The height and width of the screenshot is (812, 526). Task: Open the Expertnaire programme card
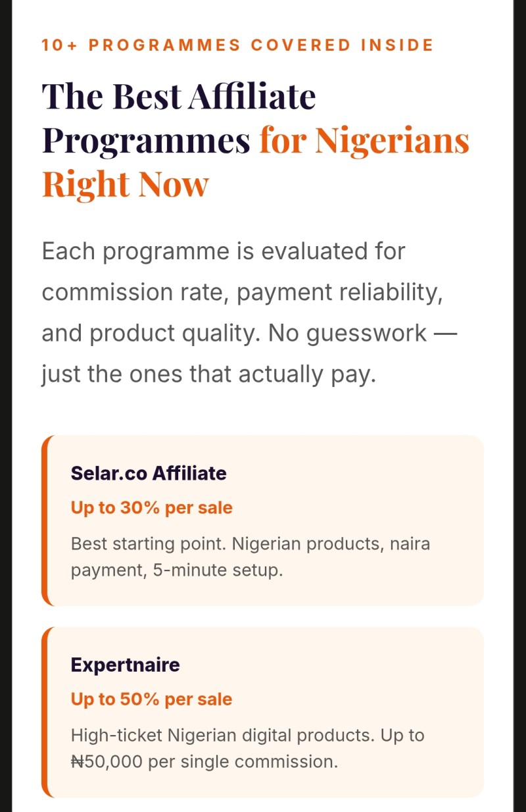(262, 712)
